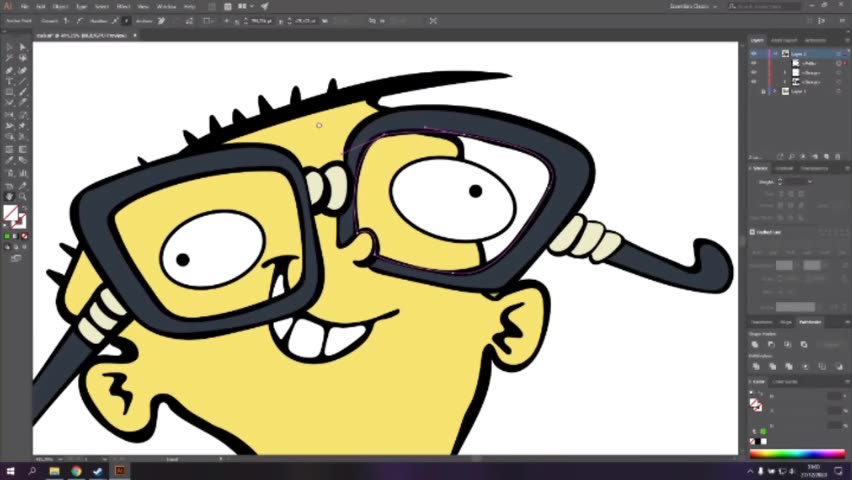852x480 pixels.
Task: Click the Adobe Stock search field
Action: pyautogui.click(x=765, y=7)
